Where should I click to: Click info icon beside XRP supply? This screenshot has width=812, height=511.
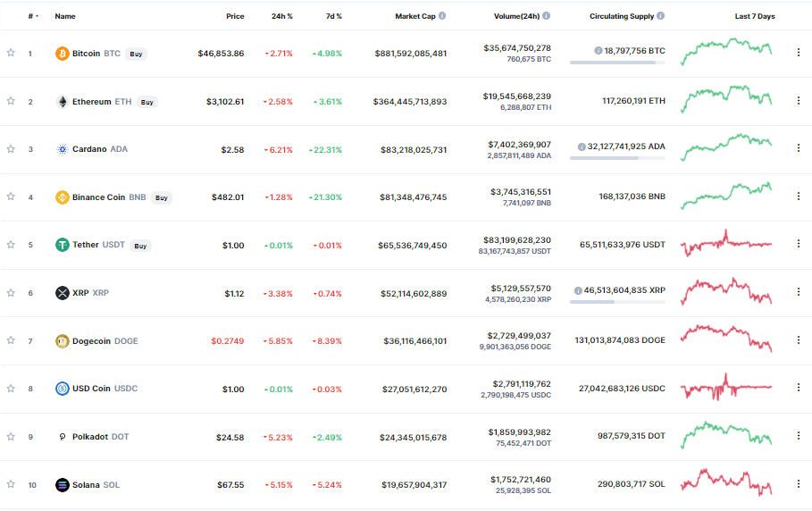click(x=578, y=291)
